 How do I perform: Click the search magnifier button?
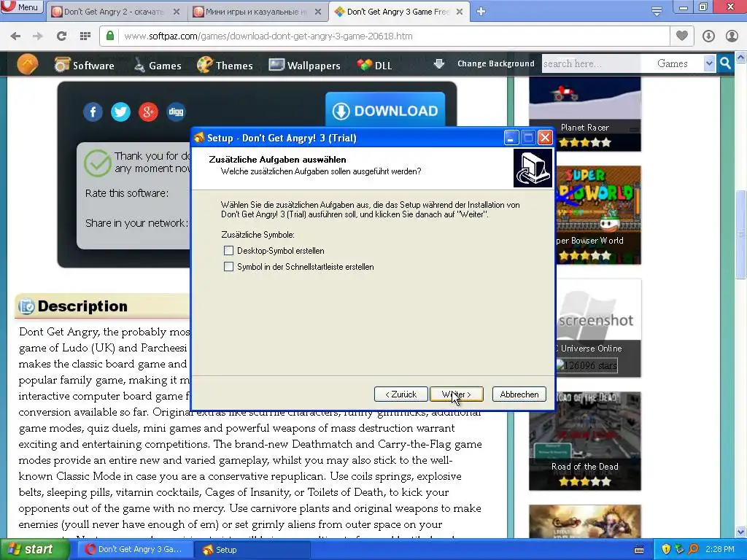tap(725, 63)
